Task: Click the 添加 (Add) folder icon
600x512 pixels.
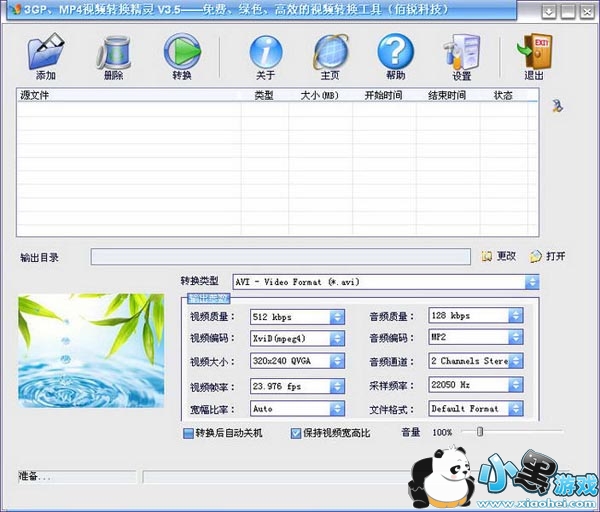Action: (x=46, y=51)
